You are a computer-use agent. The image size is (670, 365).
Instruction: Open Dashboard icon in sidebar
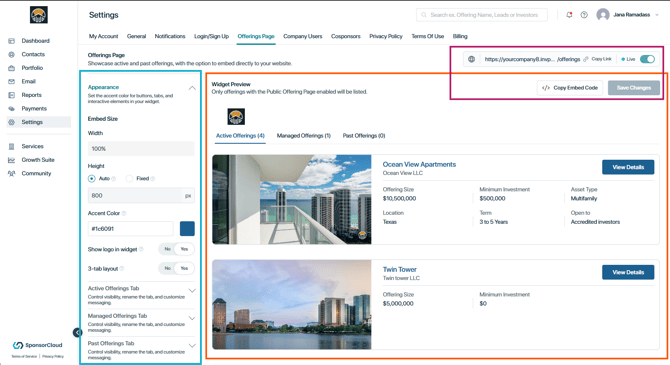coord(12,41)
